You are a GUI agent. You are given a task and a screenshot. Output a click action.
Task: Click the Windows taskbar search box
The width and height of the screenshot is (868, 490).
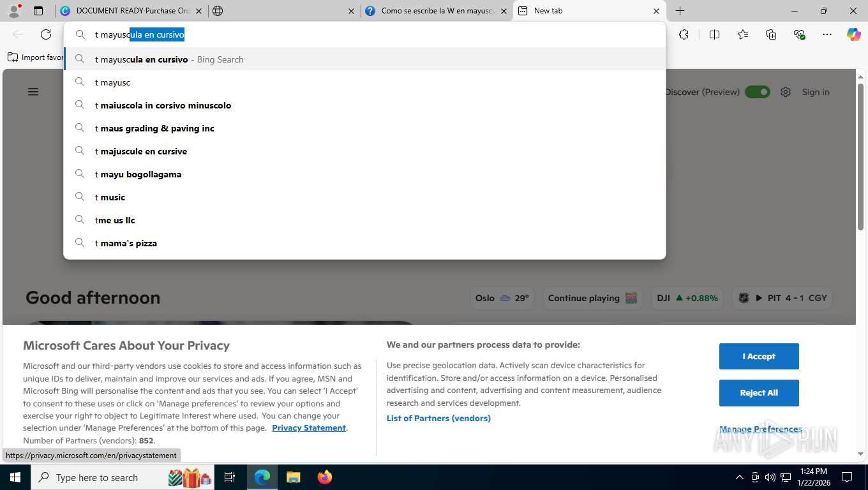point(123,477)
